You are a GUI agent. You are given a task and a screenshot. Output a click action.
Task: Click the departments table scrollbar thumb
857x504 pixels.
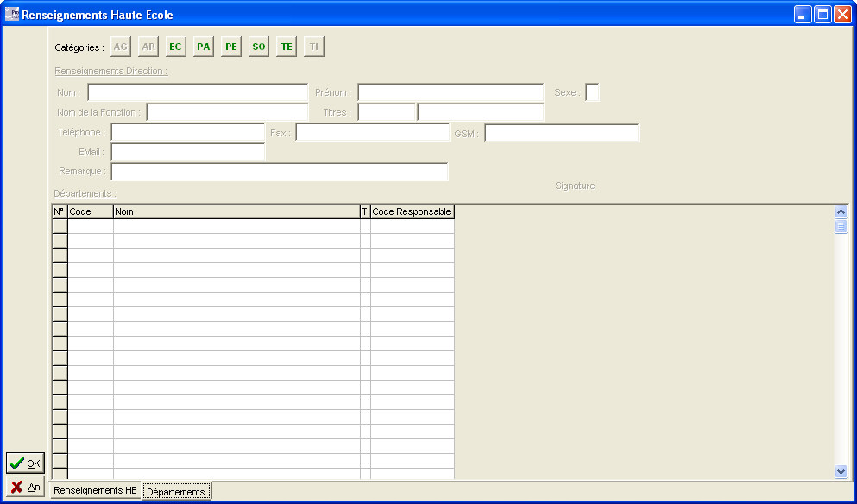[x=841, y=226]
